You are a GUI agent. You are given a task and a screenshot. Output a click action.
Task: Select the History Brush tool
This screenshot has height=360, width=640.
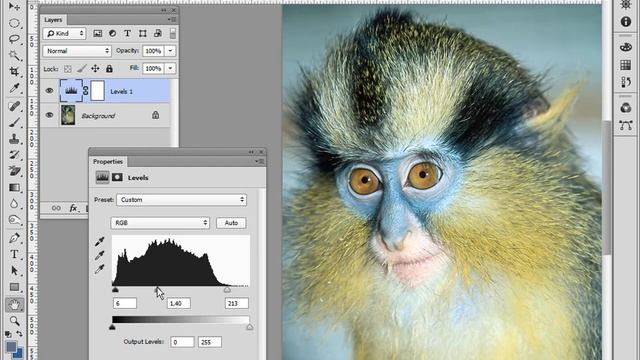coord(14,155)
